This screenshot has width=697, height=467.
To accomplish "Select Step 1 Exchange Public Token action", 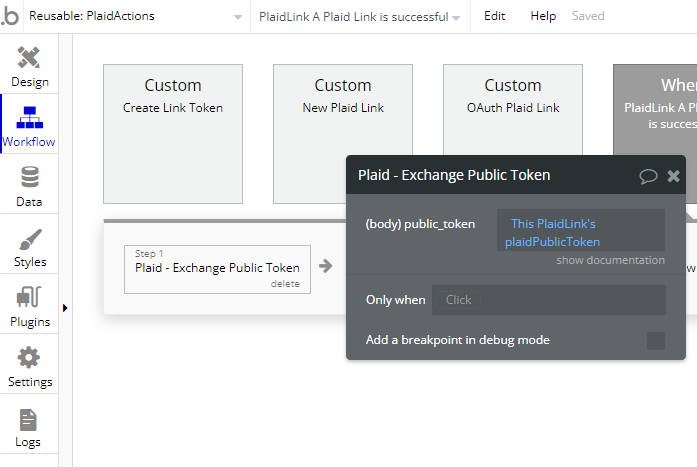I will click(x=217, y=269).
